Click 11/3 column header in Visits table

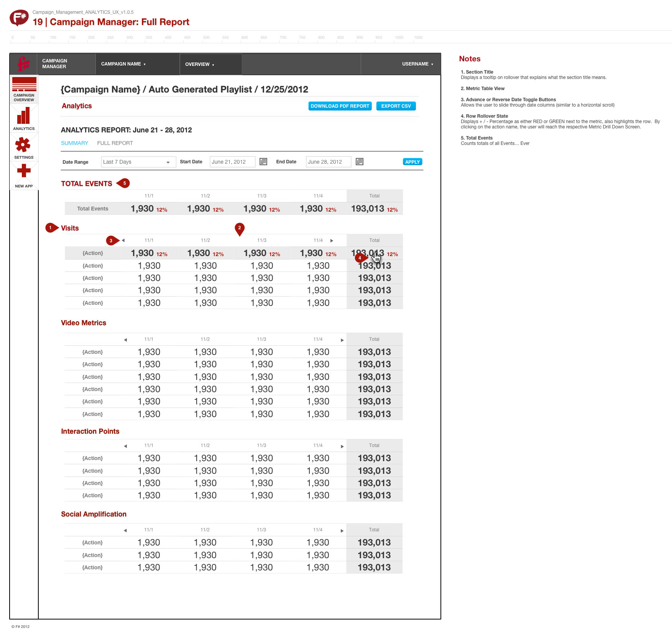(262, 240)
